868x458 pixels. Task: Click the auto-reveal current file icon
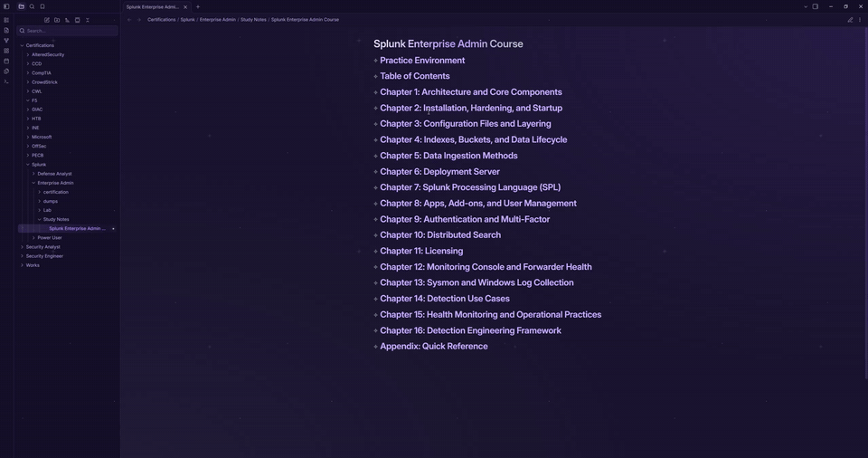[78, 20]
